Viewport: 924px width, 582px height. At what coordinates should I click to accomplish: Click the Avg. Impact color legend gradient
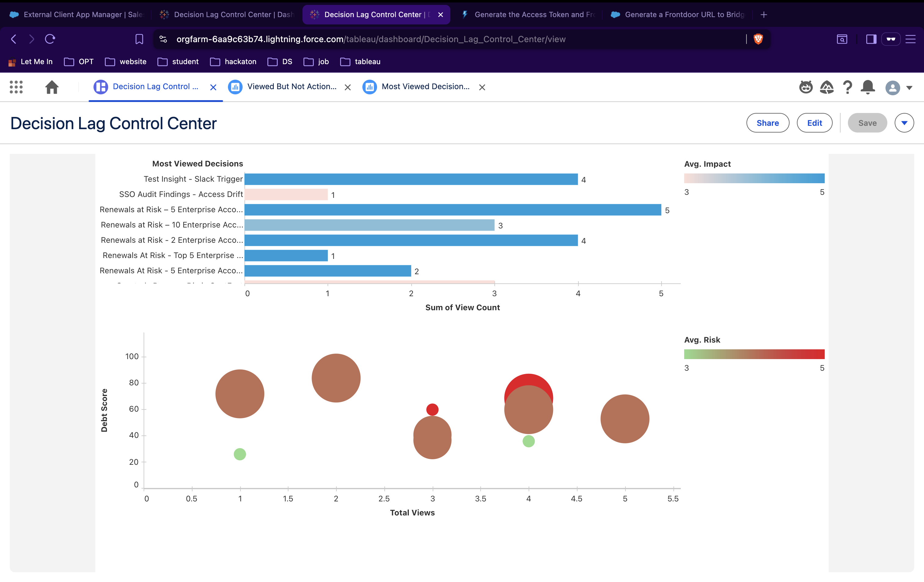coord(754,178)
